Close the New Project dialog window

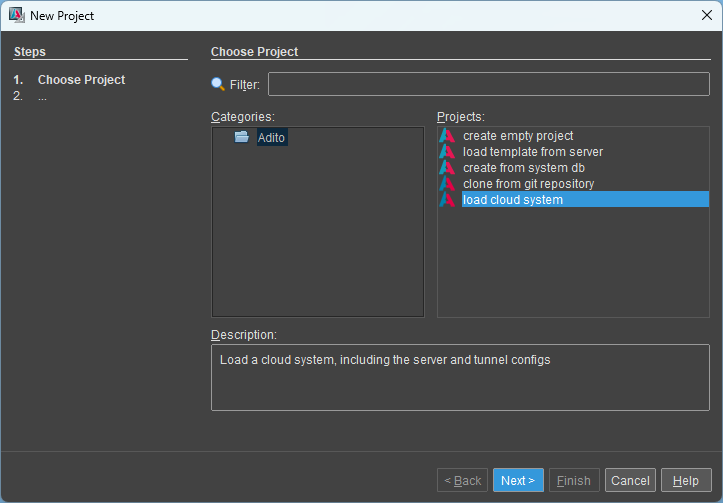(706, 16)
